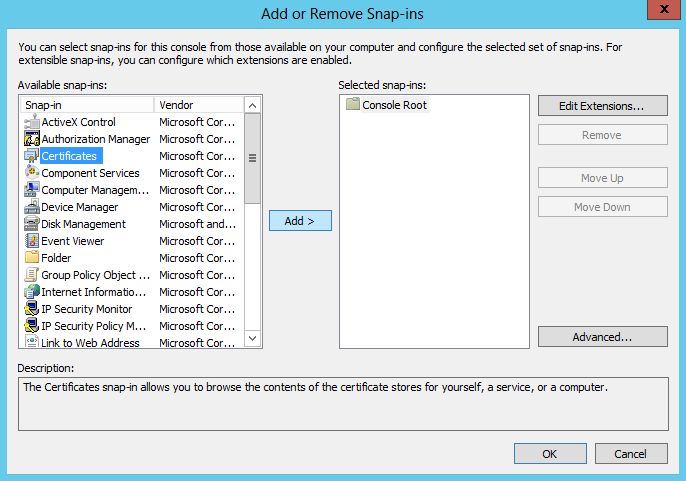This screenshot has width=686, height=481.
Task: Click the Authorization Manager snap-in icon
Action: [31, 139]
